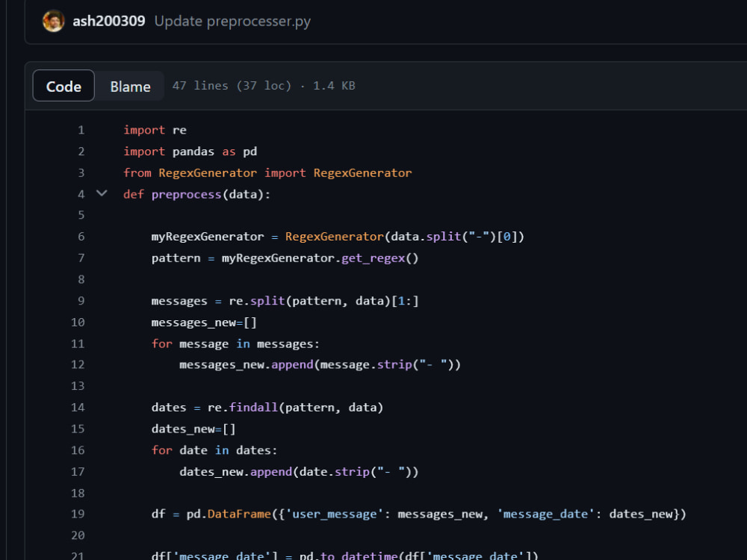Click '47 lines (37 loc) · 1.4 KB' text
The height and width of the screenshot is (560, 747).
tap(264, 86)
